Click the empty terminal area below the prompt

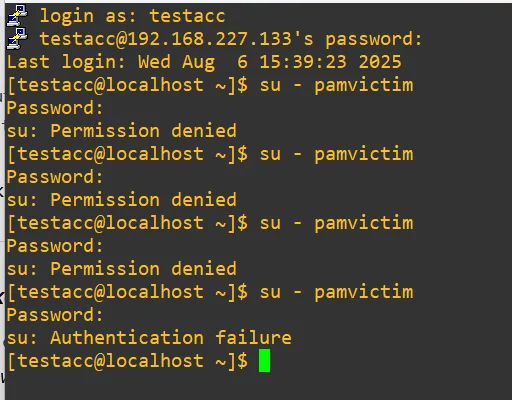(x=258, y=387)
